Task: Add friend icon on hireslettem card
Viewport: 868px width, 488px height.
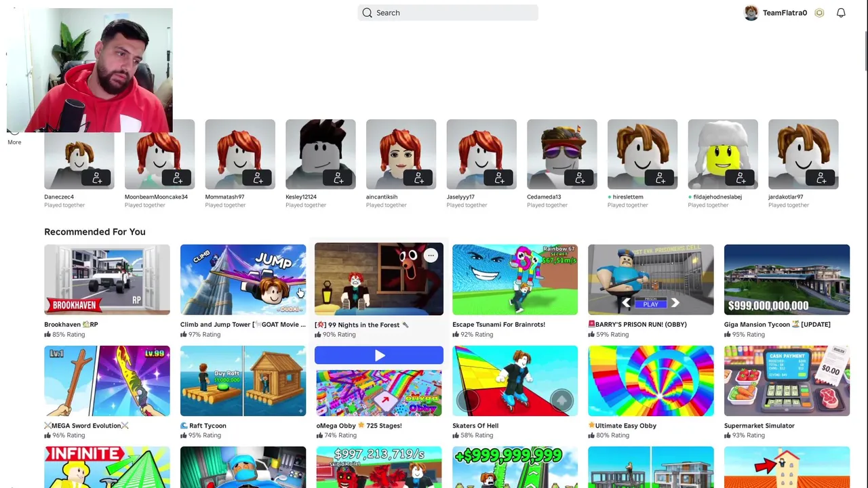Action: [660, 178]
